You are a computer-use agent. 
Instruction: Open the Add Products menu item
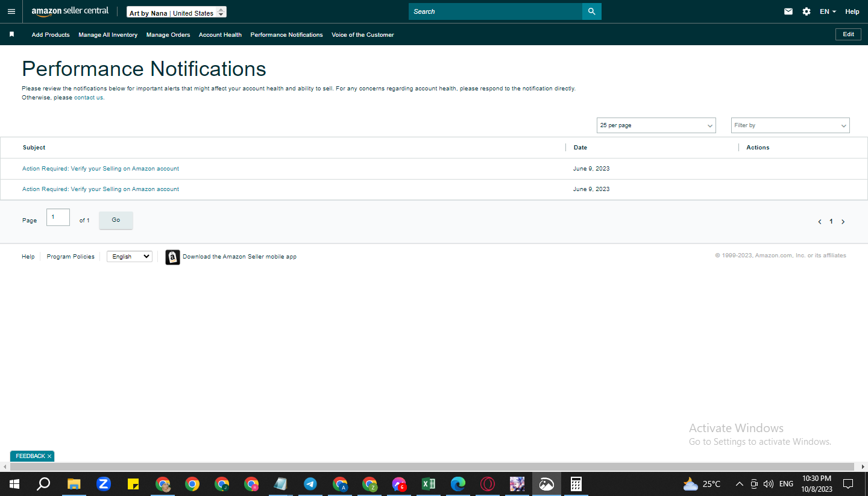(51, 35)
